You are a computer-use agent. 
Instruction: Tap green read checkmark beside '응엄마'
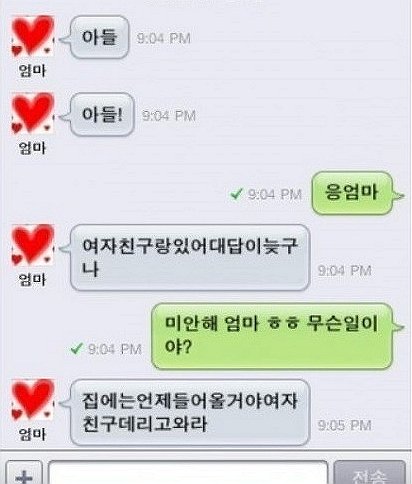click(236, 194)
